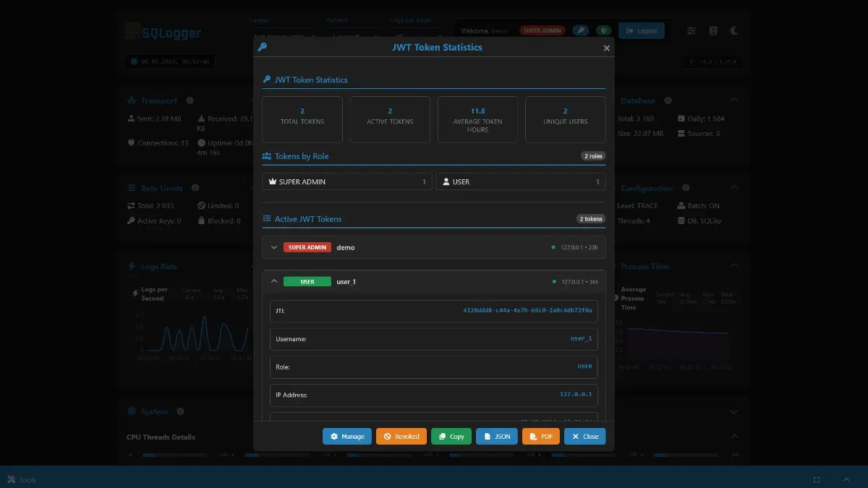
Task: Click the blue key button in header
Action: [580, 30]
